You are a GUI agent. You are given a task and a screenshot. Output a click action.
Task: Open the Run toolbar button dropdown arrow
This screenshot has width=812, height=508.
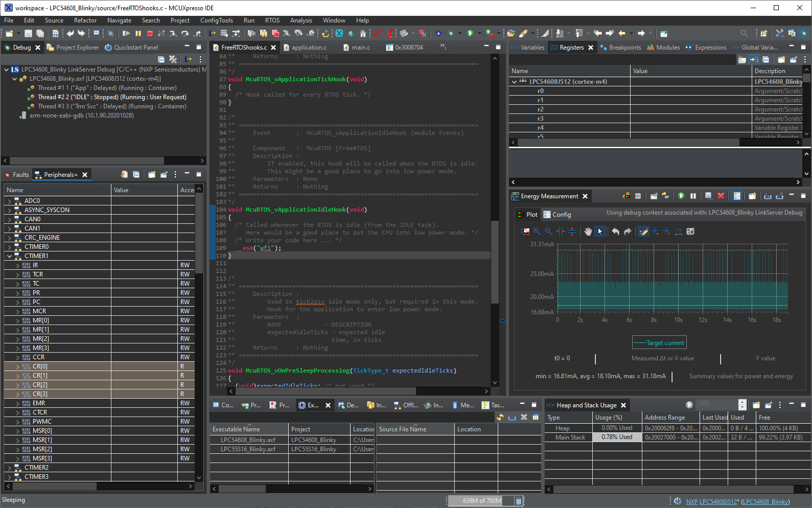point(478,33)
